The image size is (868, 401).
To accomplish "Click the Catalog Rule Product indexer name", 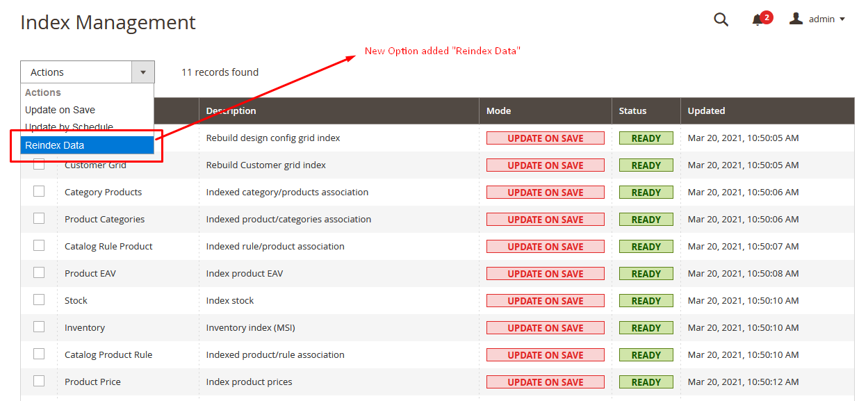I will point(108,246).
